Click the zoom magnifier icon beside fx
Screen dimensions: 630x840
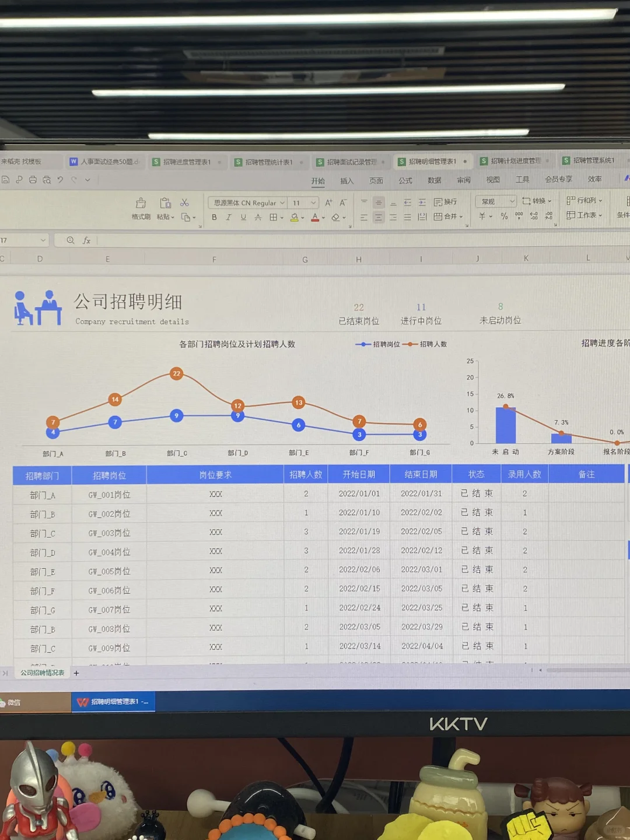pos(71,240)
